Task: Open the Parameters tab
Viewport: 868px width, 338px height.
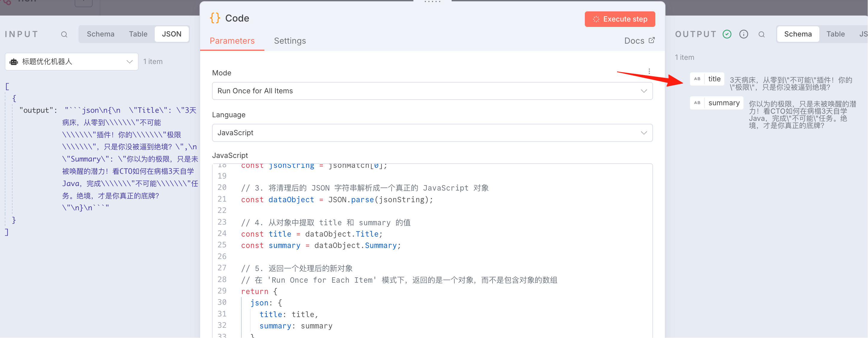Action: [232, 41]
